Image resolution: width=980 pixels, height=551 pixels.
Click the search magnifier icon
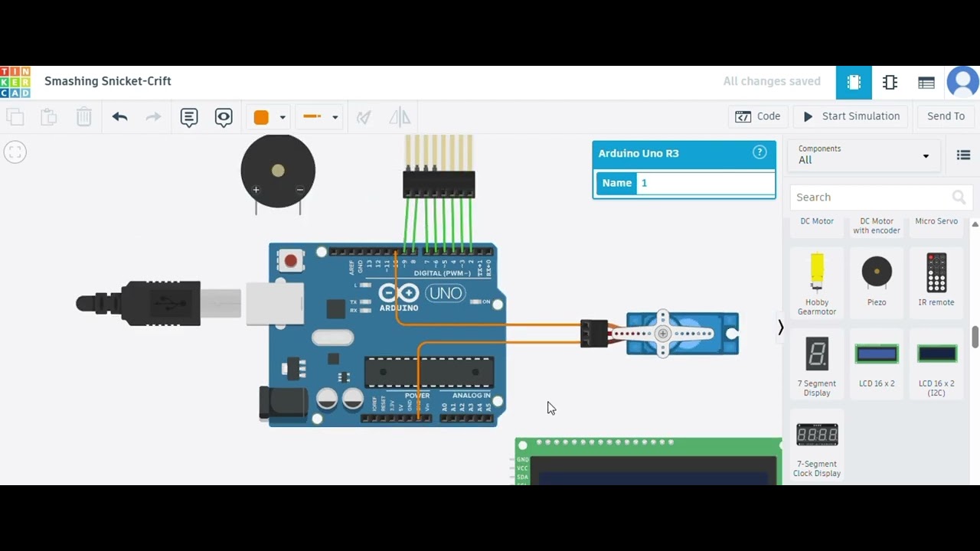[959, 197]
